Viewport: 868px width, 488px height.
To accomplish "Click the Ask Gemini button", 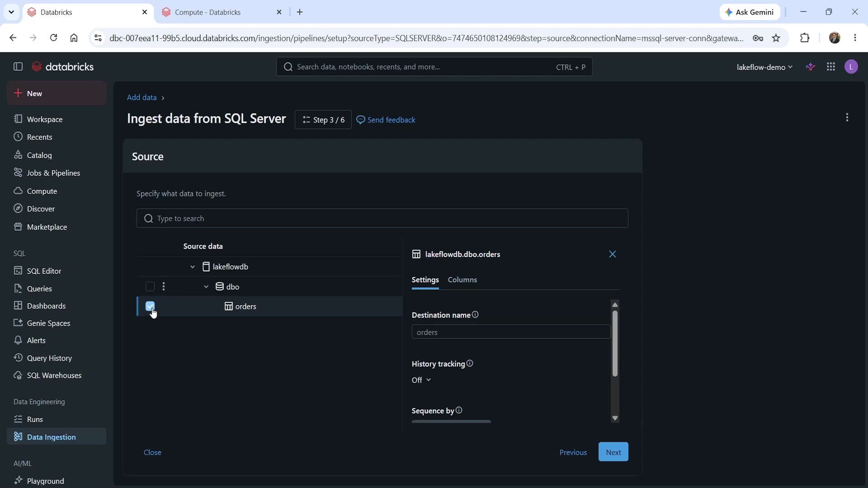I will tap(750, 12).
